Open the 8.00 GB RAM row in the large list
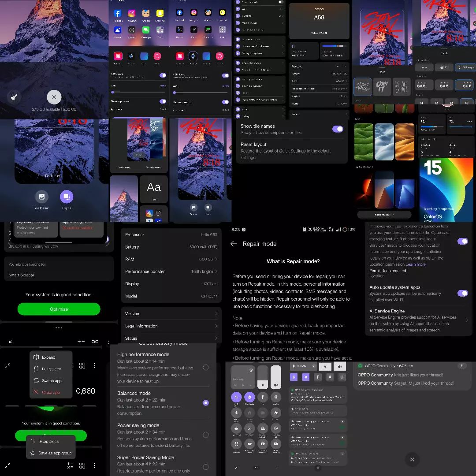 coord(171,259)
